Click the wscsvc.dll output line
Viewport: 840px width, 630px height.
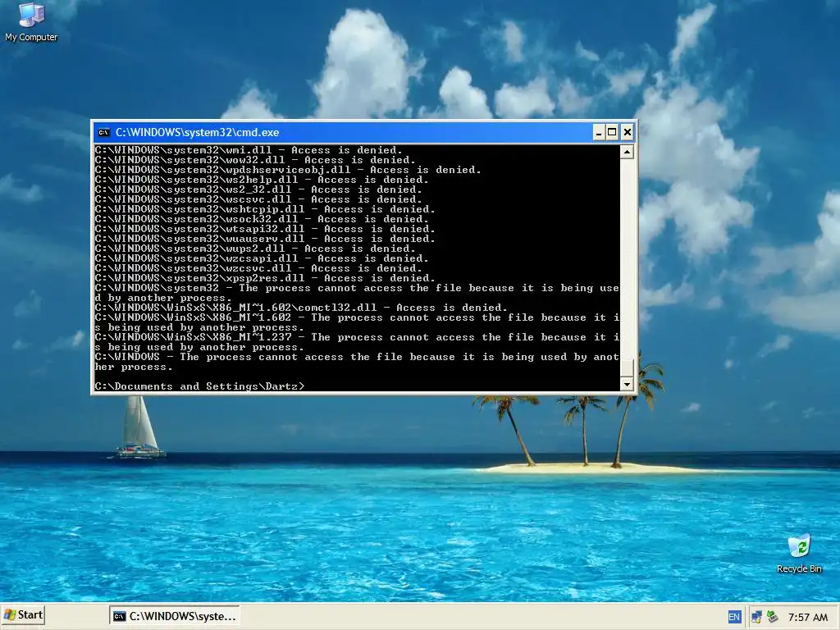258,199
